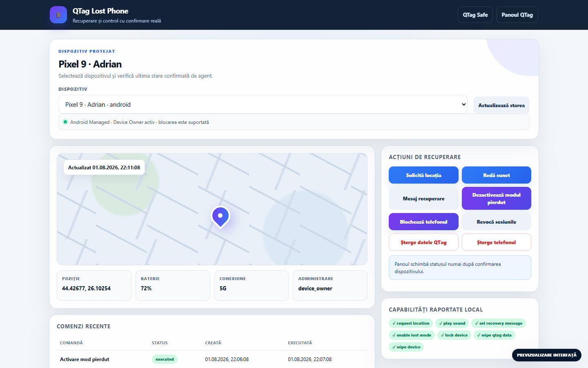Click the Activare mod pierdut command row
This screenshot has height=368, width=588.
pos(212,359)
